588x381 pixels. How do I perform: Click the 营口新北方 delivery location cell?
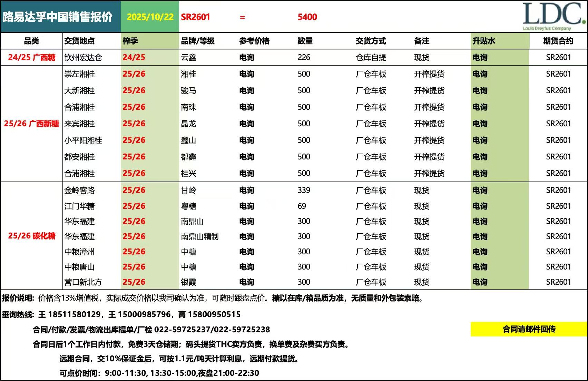83,282
